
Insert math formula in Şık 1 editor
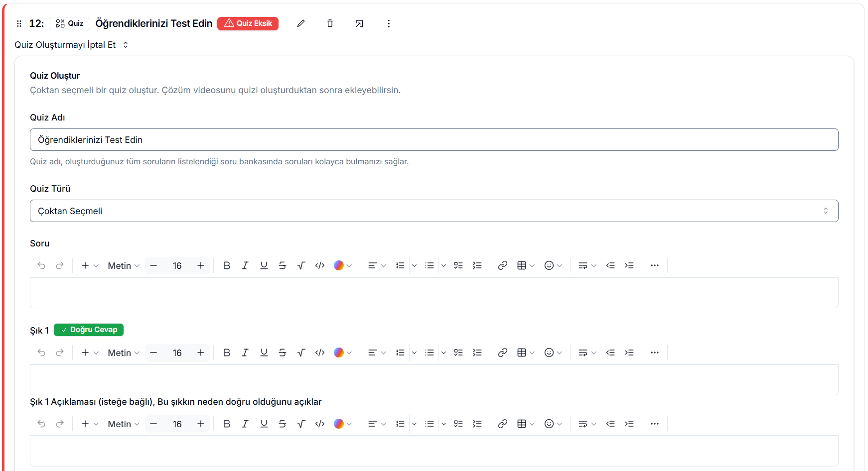[x=301, y=353]
